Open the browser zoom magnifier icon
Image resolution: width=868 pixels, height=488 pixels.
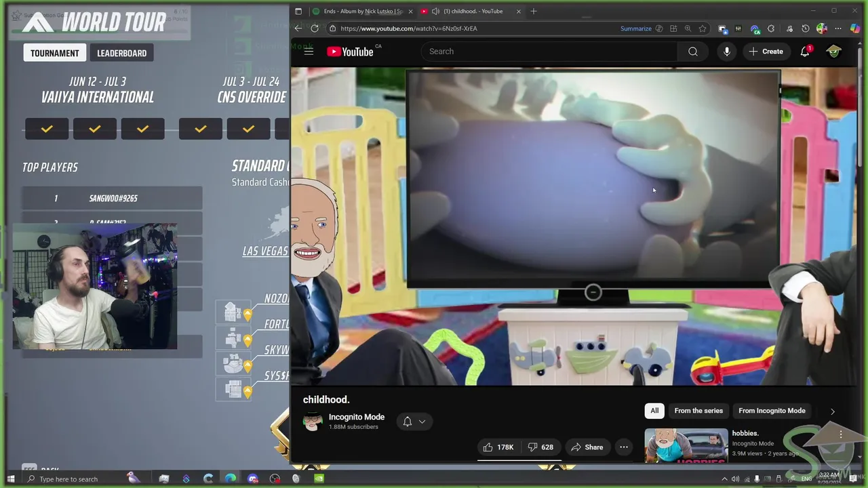tap(688, 28)
